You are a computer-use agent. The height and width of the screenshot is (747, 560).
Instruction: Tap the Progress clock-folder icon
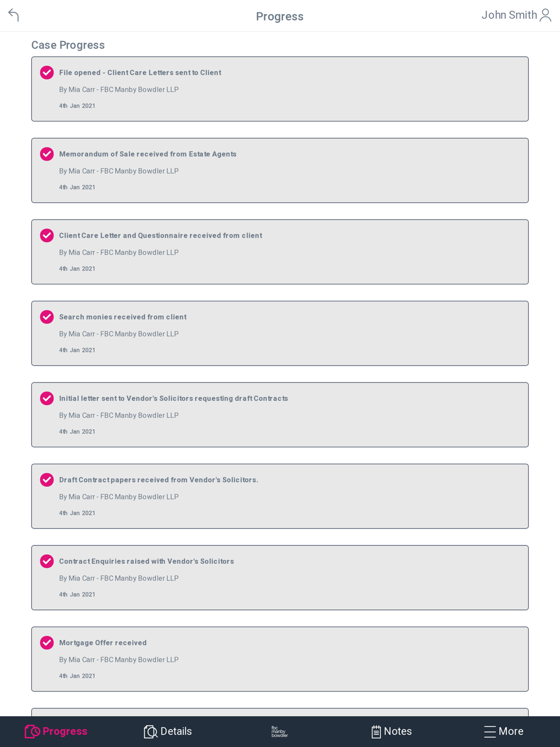pyautogui.click(x=32, y=731)
